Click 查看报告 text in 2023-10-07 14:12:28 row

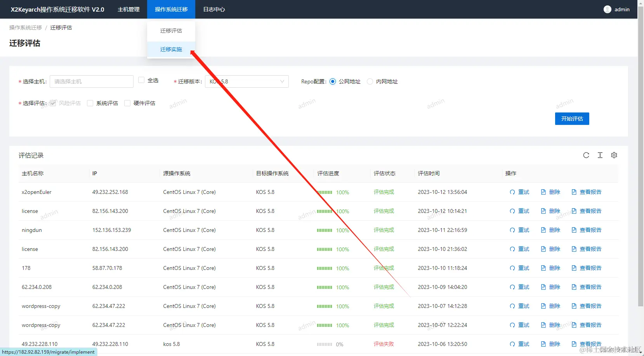[x=590, y=306]
